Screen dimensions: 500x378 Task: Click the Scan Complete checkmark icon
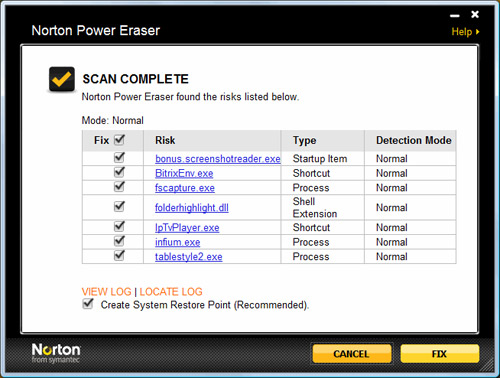(62, 79)
